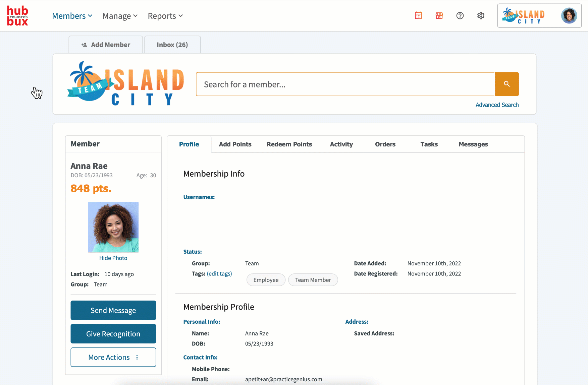Click the storefront icon in header

[x=439, y=16]
